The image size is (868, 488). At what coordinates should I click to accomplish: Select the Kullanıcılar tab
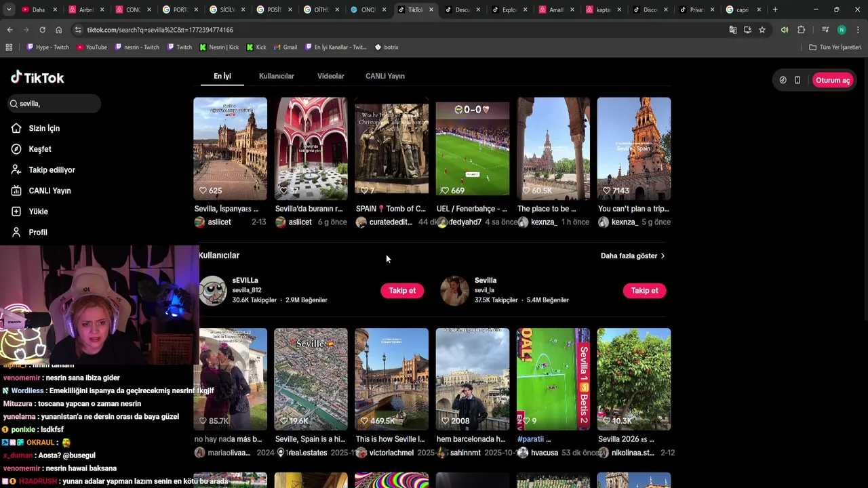(x=277, y=76)
